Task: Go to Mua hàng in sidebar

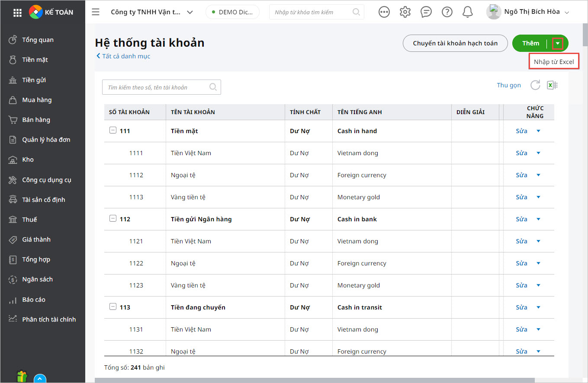Action: point(37,100)
